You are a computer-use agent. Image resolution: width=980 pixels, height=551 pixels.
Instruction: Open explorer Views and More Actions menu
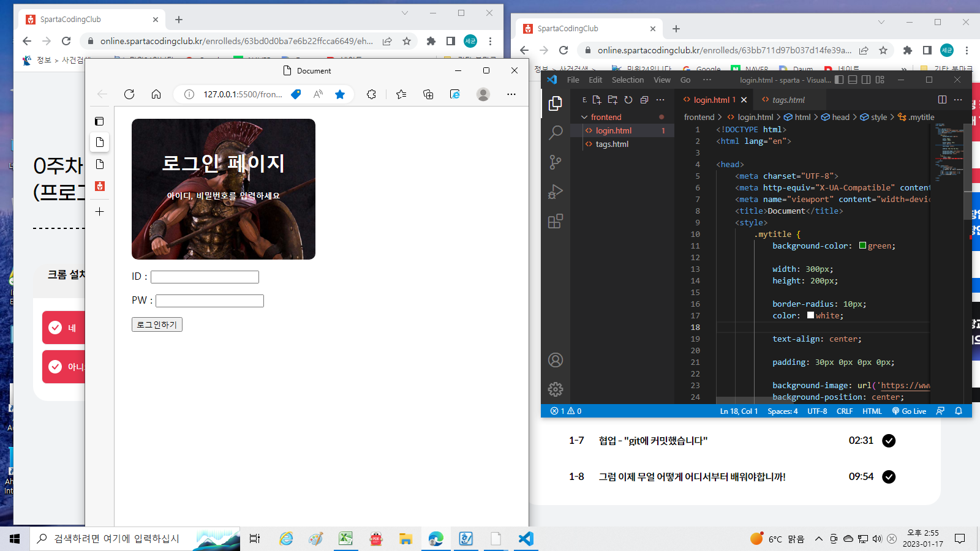pos(660,100)
